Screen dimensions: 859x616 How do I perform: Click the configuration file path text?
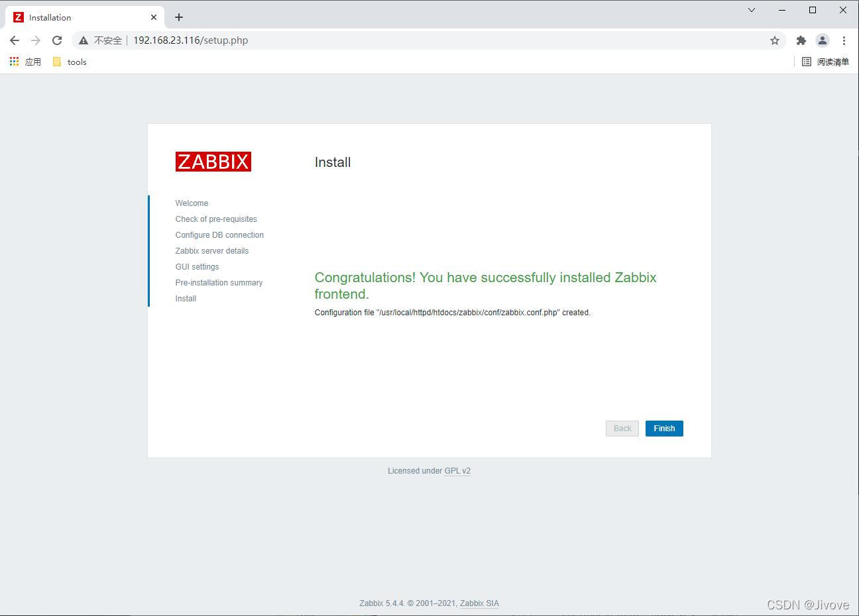452,313
